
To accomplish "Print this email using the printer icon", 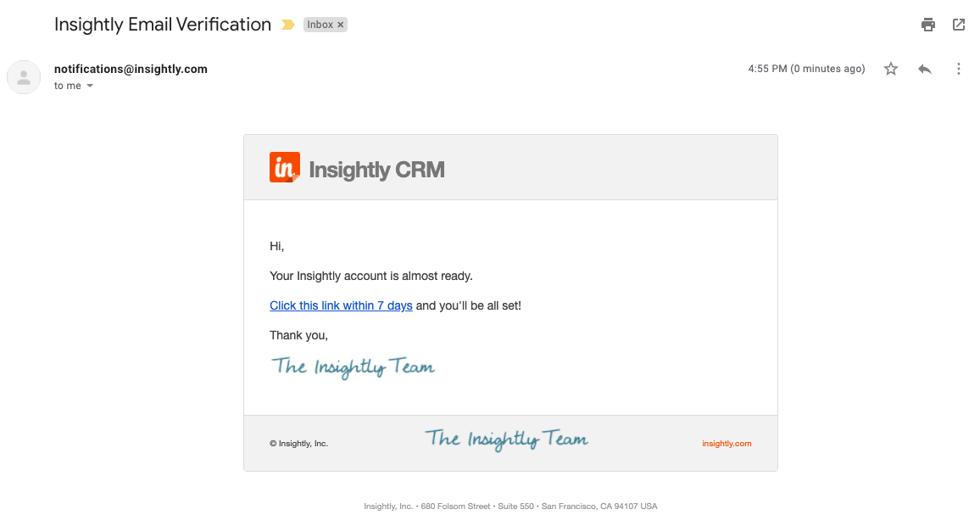I will [x=928, y=25].
